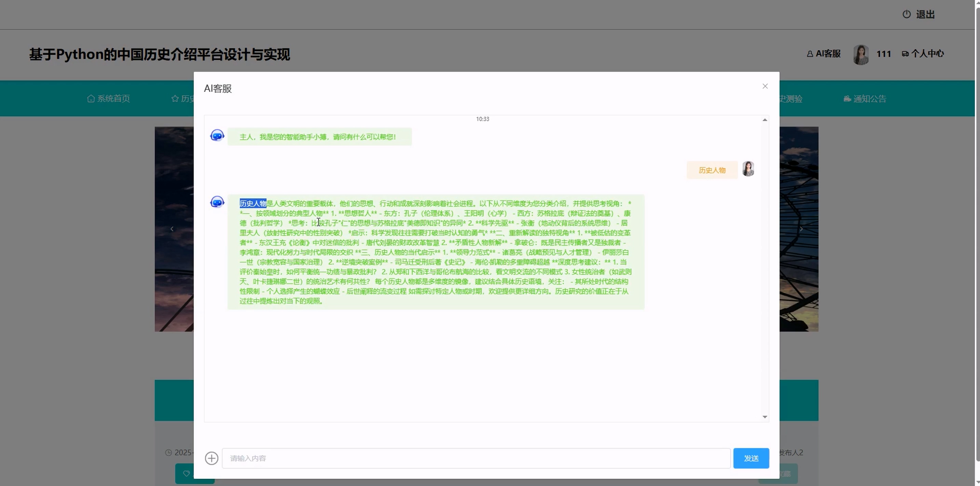Advance to the next carousel slide
980x486 pixels.
click(x=801, y=229)
